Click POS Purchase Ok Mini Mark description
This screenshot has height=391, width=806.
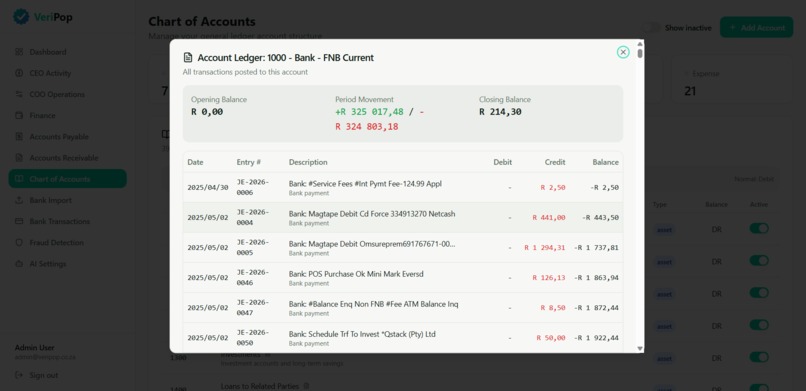[x=356, y=274]
